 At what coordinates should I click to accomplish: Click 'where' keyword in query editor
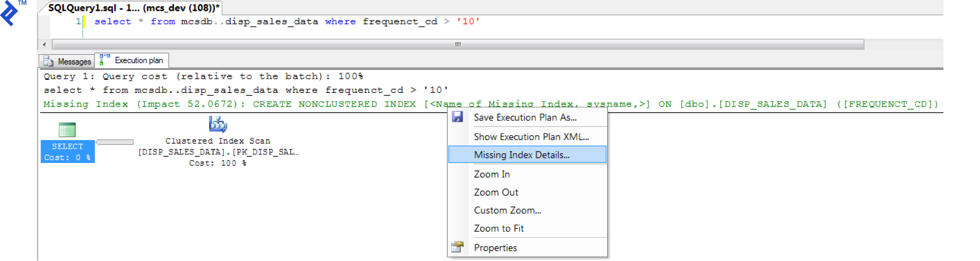340,22
